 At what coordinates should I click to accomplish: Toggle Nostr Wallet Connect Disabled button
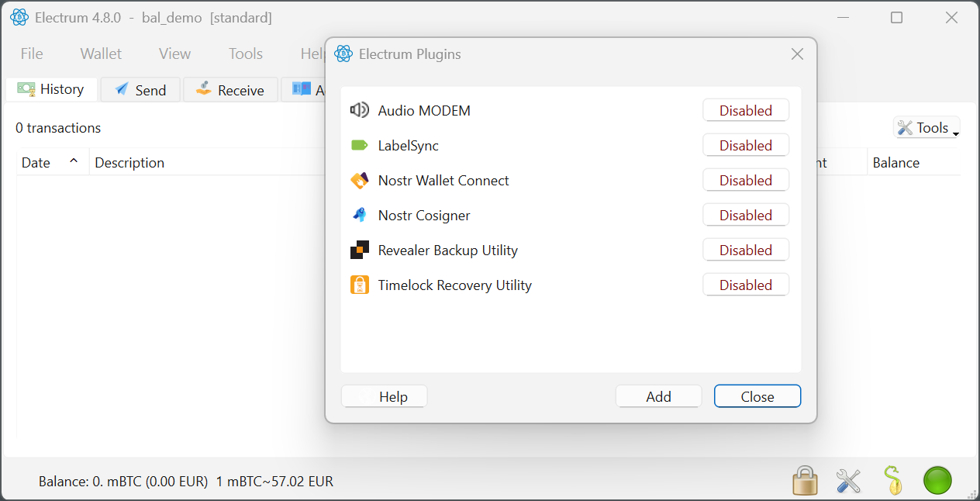tap(746, 180)
